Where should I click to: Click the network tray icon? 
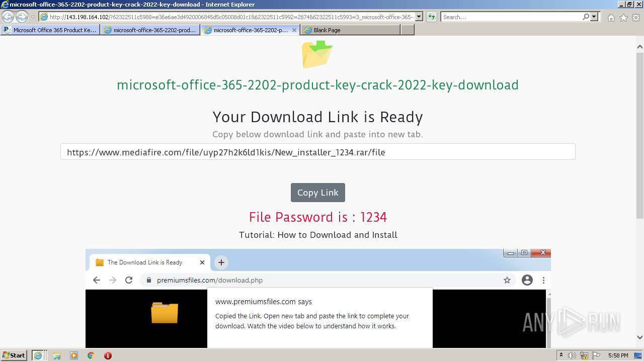[x=585, y=355]
